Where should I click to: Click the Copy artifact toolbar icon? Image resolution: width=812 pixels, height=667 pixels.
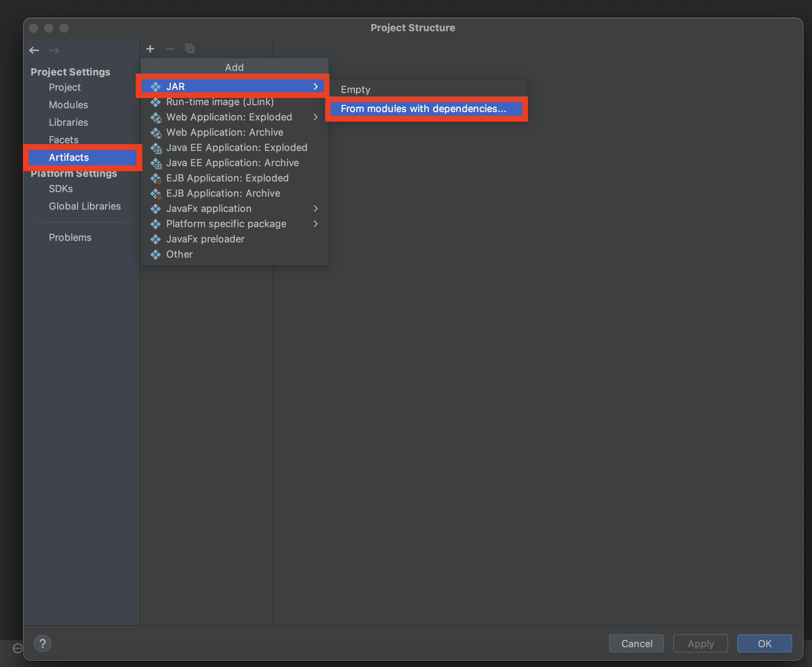tap(190, 49)
